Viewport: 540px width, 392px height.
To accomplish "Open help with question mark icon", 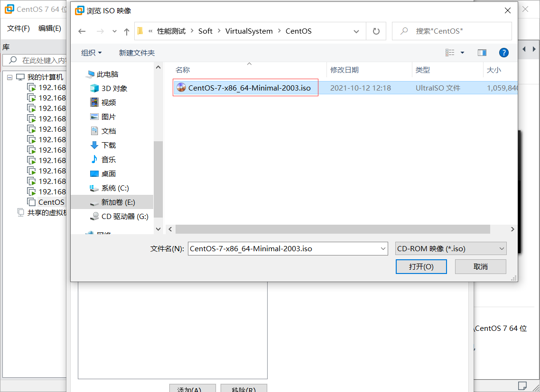I will 503,53.
